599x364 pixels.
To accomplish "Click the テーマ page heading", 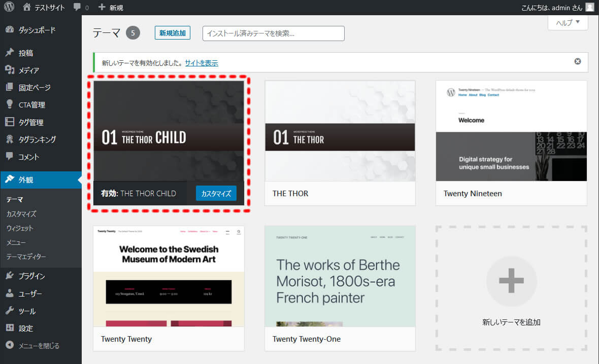I will pos(107,33).
